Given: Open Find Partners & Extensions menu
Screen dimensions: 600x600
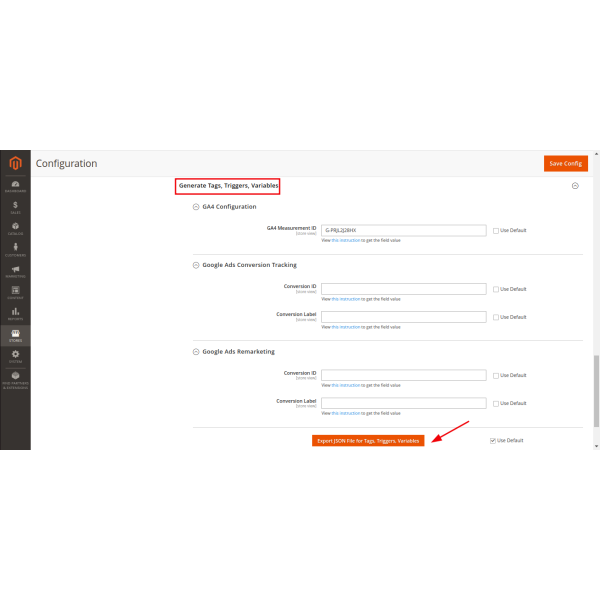Looking at the screenshot, I should click(15, 378).
